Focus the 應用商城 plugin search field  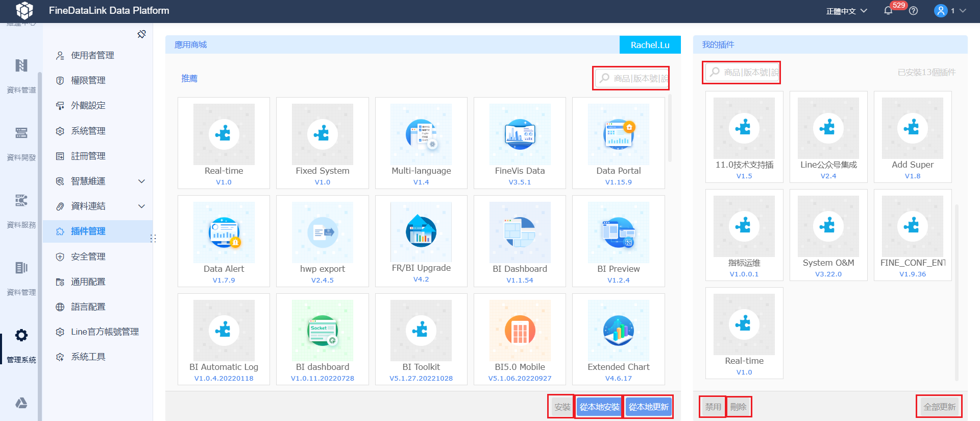pyautogui.click(x=631, y=78)
